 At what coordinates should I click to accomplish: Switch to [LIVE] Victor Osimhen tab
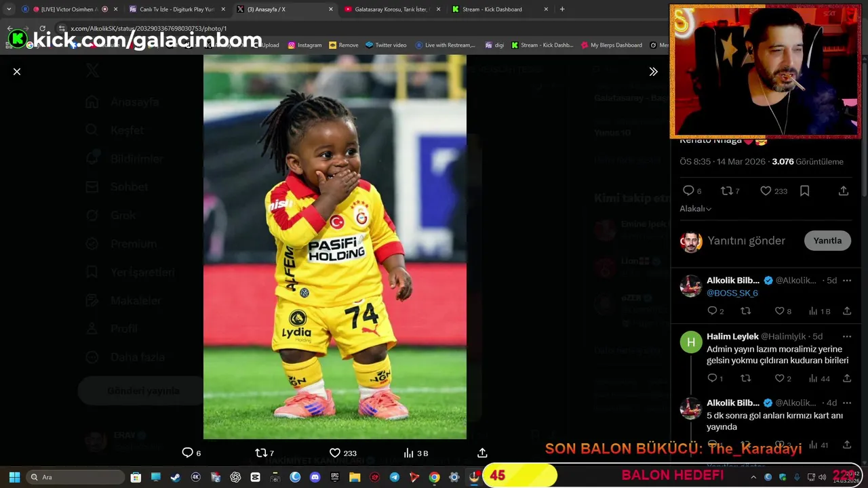click(x=69, y=9)
